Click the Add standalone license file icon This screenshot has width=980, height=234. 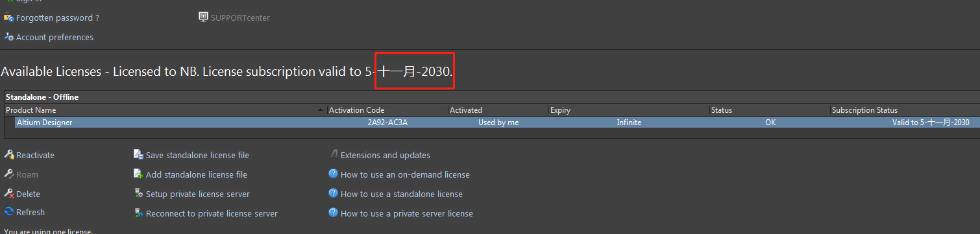coord(138,174)
